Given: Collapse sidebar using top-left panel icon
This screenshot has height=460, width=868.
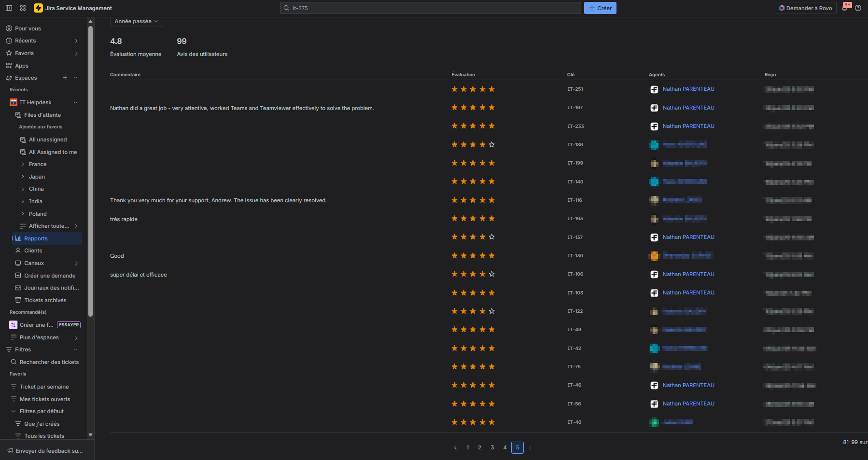Looking at the screenshot, I should (9, 8).
